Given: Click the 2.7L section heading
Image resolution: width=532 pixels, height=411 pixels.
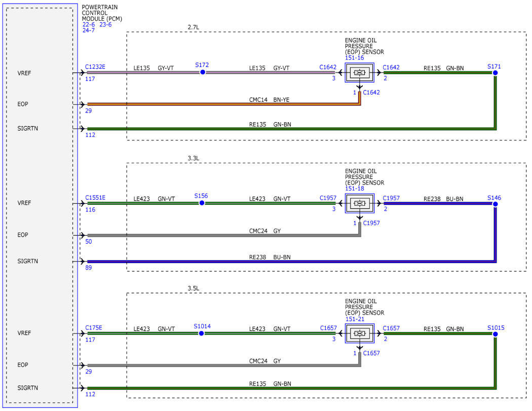Looking at the screenshot, I should (x=194, y=27).
